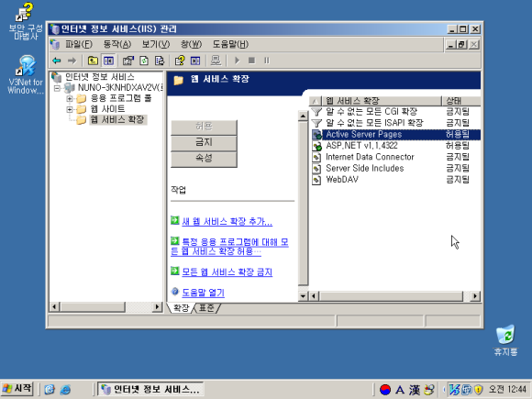Open the 동작(A) menu

tap(117, 44)
